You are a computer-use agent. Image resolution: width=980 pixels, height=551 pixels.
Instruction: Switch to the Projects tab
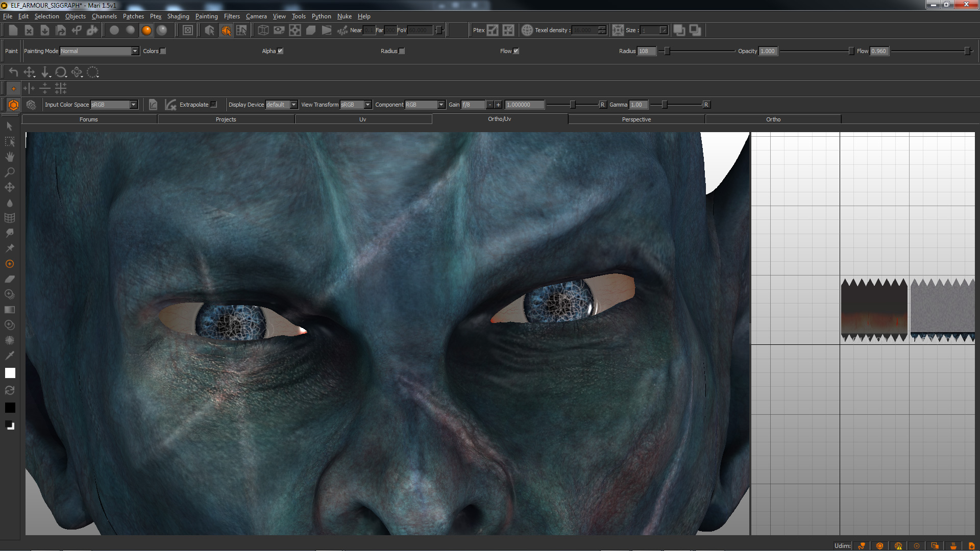tap(226, 119)
